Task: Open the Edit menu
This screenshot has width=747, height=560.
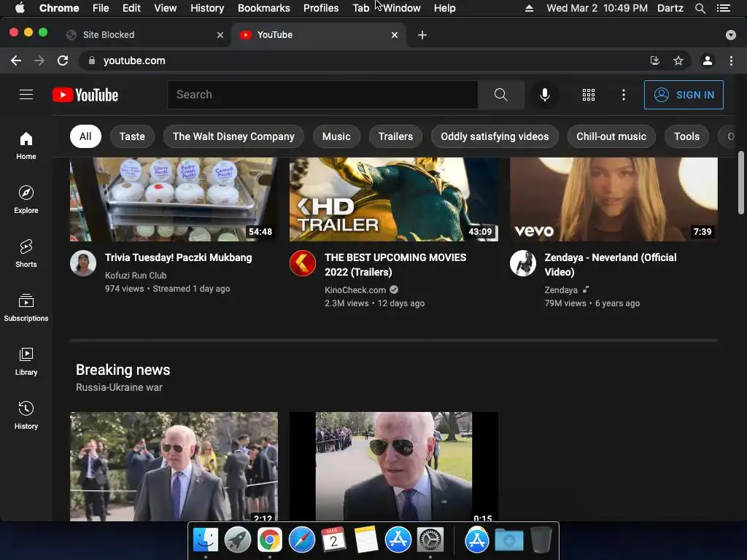Action: [x=131, y=8]
